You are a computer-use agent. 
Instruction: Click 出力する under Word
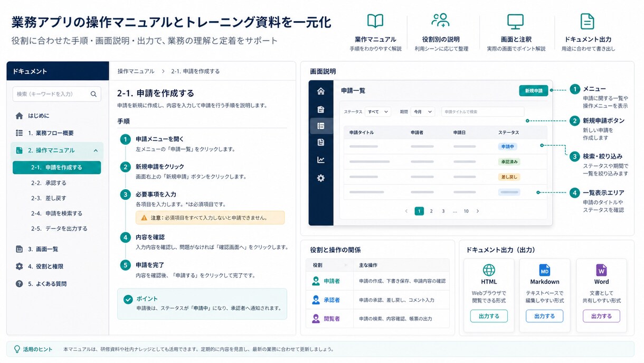pyautogui.click(x=601, y=316)
